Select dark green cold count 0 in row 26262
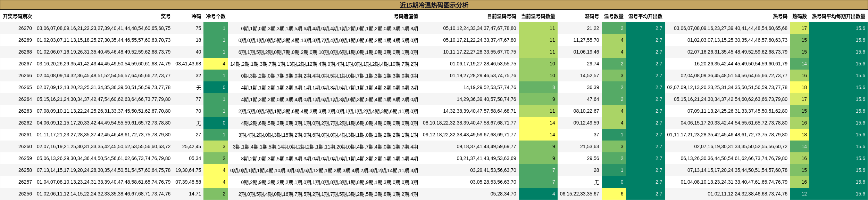868x200 pixels. pos(216,123)
